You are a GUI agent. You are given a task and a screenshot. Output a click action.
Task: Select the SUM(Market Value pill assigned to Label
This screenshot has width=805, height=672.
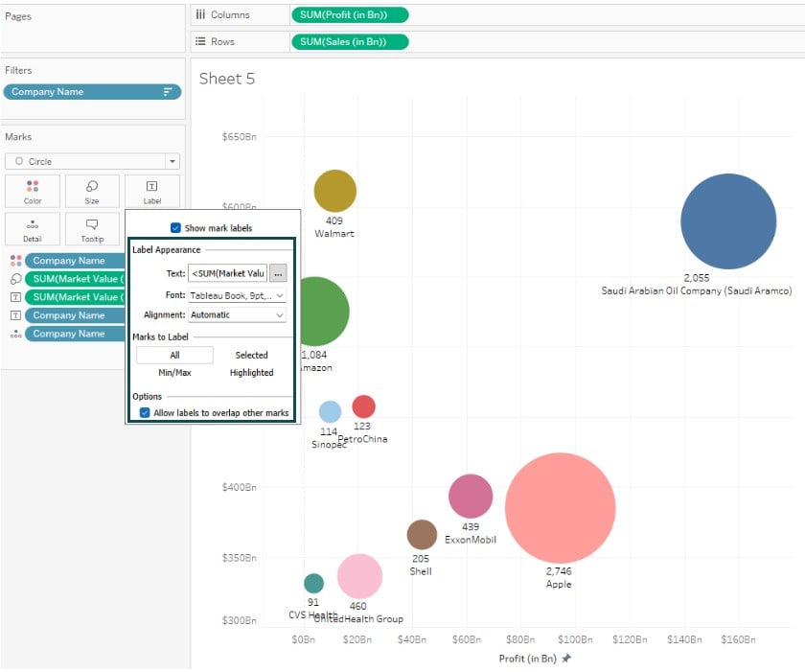point(75,297)
